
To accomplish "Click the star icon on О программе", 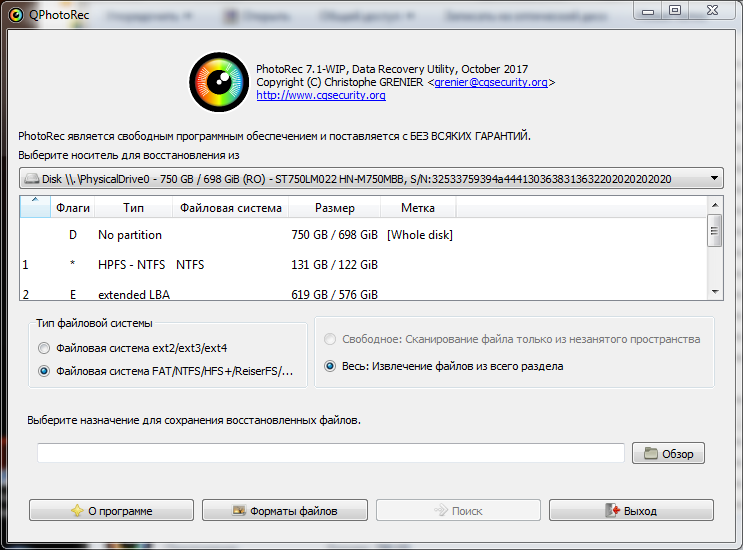I will (77, 510).
